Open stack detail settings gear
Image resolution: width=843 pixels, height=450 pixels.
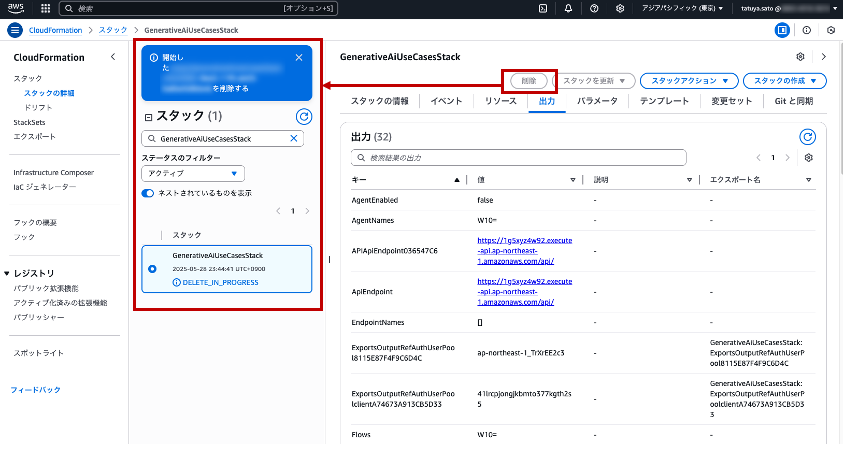801,56
